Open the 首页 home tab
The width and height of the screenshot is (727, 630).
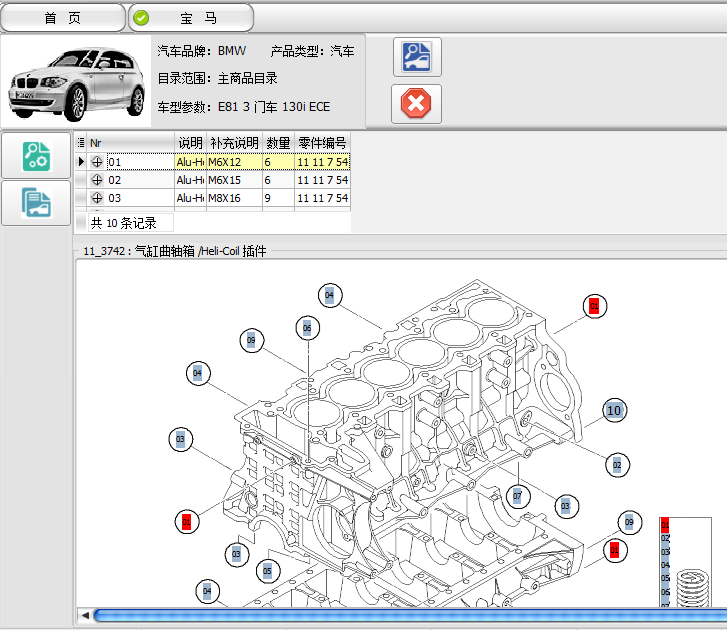click(x=63, y=18)
